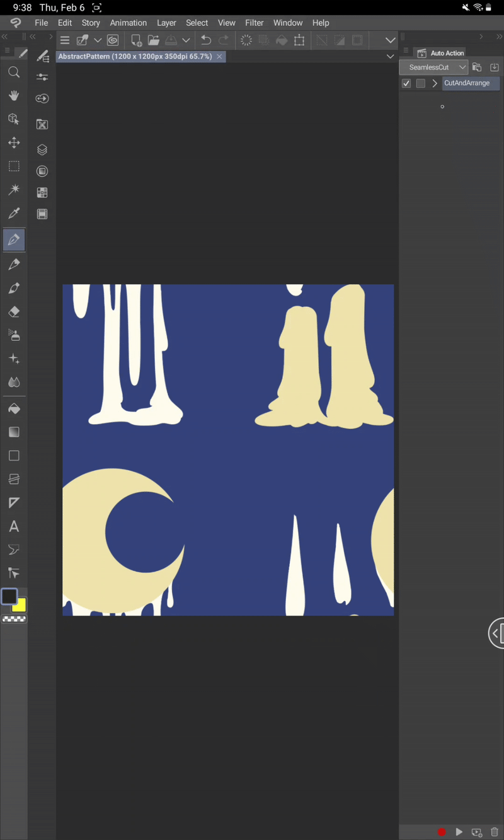The image size is (504, 840).
Task: Select the Correct line tool
Action: (x=14, y=573)
